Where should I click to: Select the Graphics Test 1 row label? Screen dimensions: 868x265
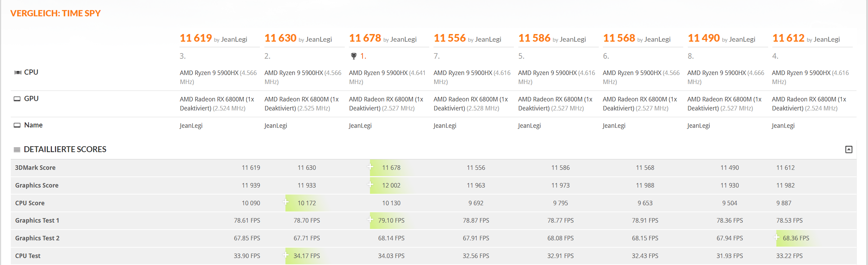click(x=37, y=221)
